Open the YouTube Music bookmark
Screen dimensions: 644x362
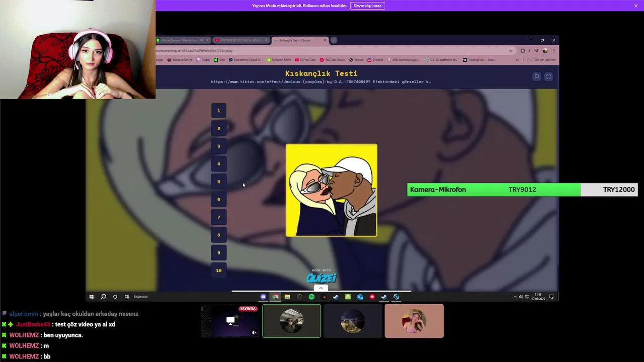click(x=333, y=60)
